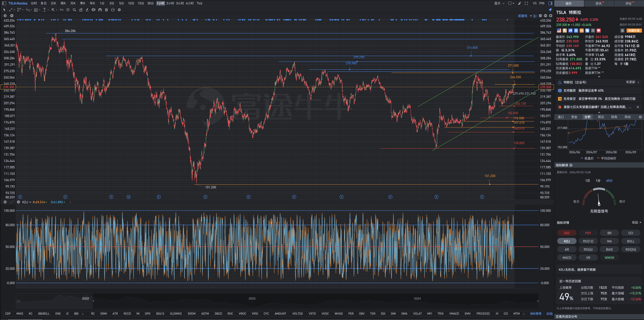Open the 显示 display dropdown
Viewport: 644px width, 320px height.
(x=499, y=3)
